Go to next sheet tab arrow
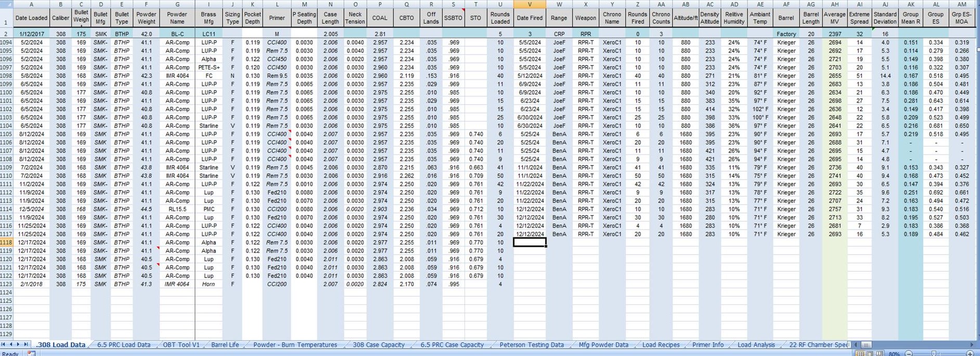Viewport: 980px width, 356px height. coord(18,345)
